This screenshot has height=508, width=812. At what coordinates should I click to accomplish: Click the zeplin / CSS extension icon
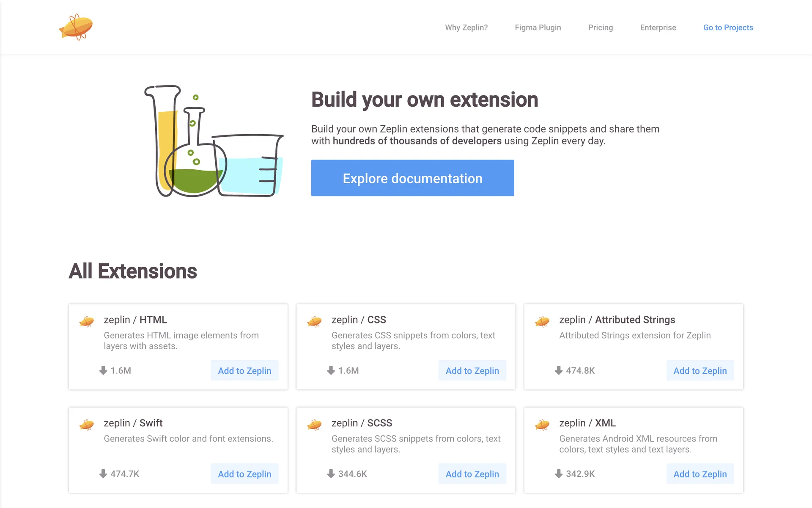314,322
